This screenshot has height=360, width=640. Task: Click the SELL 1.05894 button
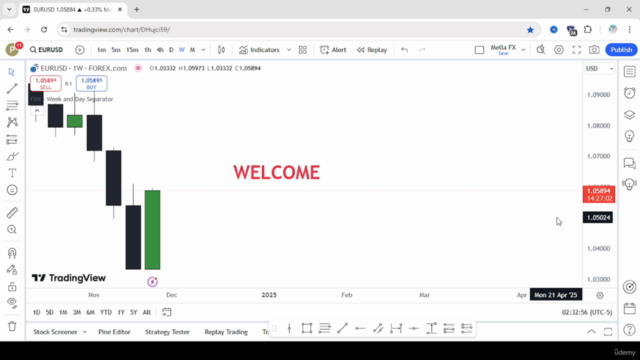46,83
